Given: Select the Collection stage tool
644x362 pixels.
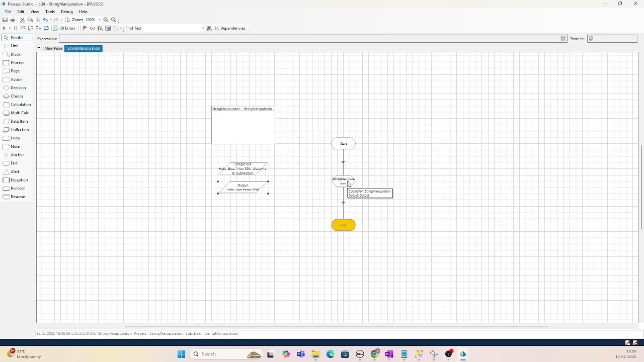Looking at the screenshot, I should click(x=17, y=130).
